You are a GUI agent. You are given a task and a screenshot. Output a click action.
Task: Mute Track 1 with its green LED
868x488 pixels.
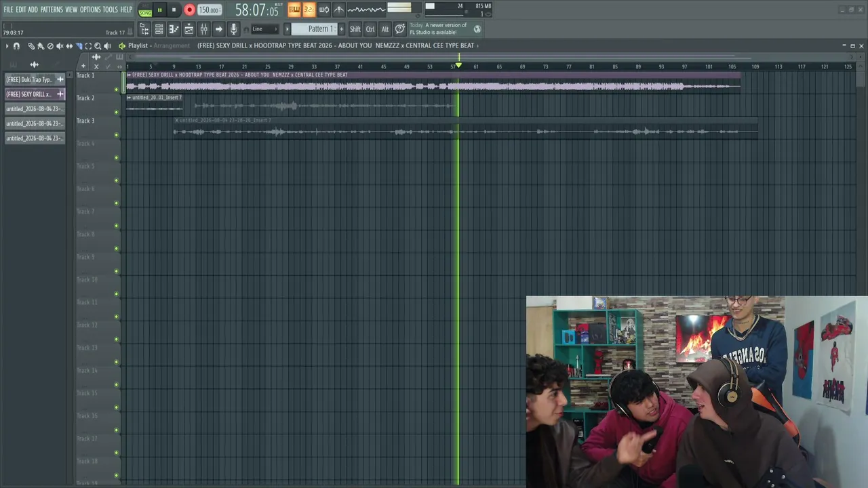pyautogui.click(x=117, y=89)
